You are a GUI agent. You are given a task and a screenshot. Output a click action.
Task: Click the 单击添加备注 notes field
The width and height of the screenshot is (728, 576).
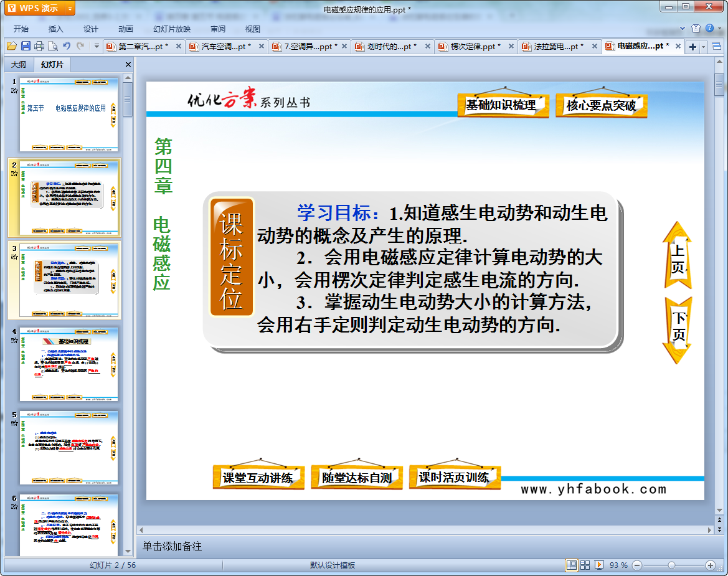(425, 546)
